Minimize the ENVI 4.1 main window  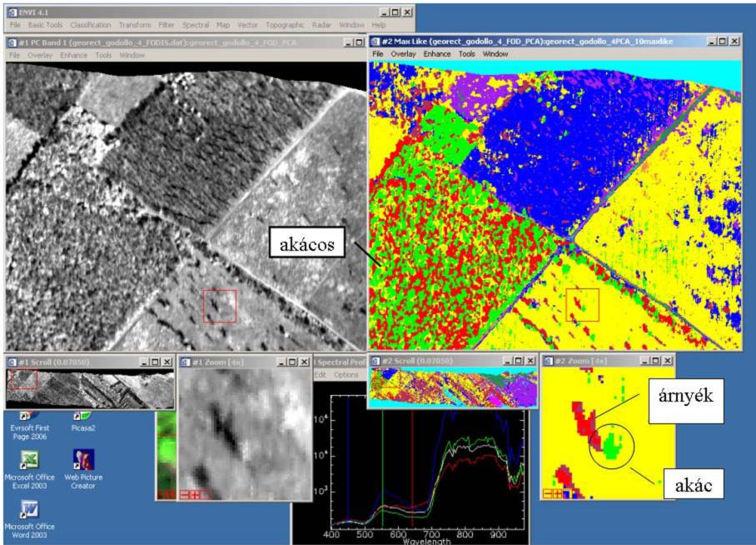(x=385, y=12)
